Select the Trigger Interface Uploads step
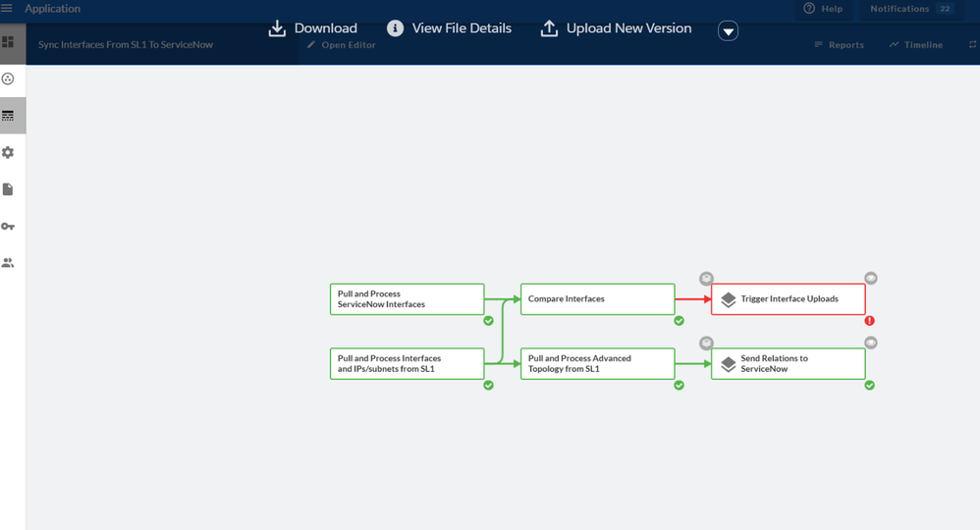This screenshot has height=530, width=980. point(789,299)
